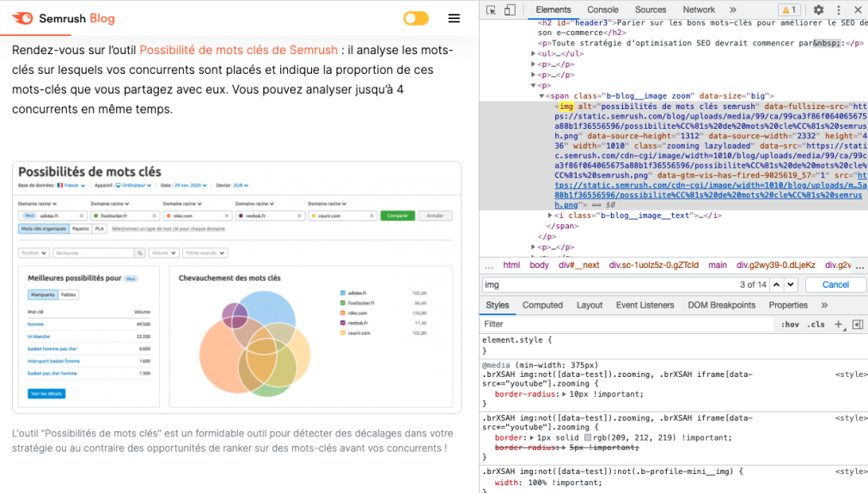
Task: Click the breadcrumb right ellipsis
Action: click(x=859, y=265)
